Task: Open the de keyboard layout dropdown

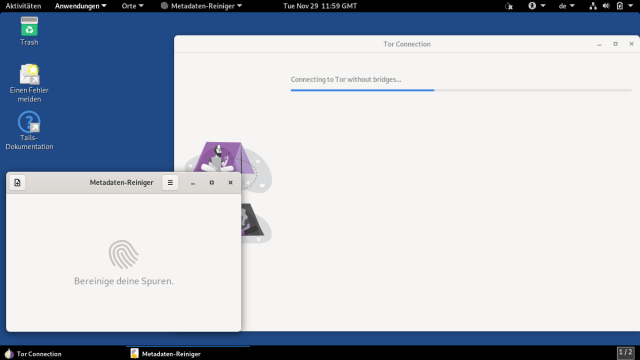Action: pyautogui.click(x=567, y=6)
